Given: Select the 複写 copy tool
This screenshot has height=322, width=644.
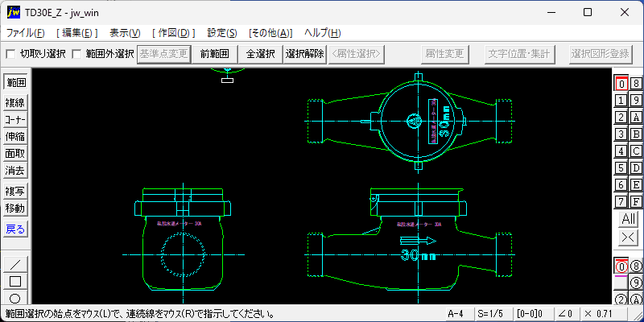Looking at the screenshot, I should coord(15,192).
